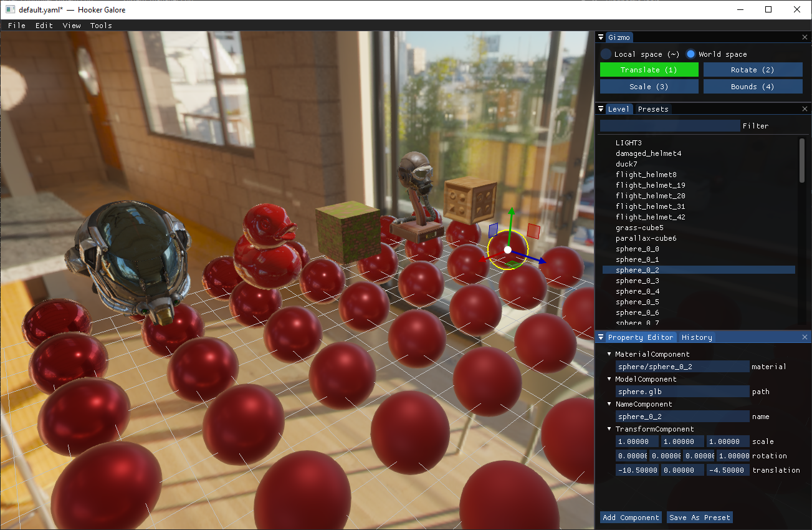Click the Level Filter input field
Screen dimensions: 812x530
coord(670,126)
